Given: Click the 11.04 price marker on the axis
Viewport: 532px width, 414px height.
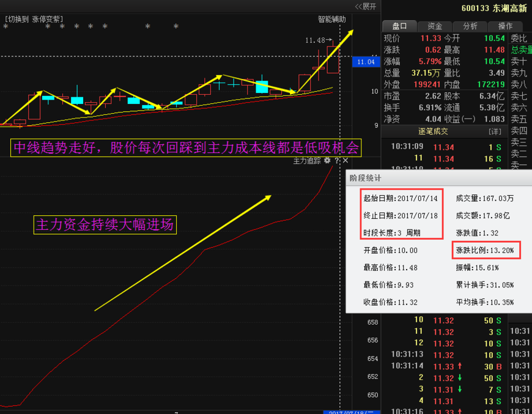Looking at the screenshot, I should pos(366,62).
